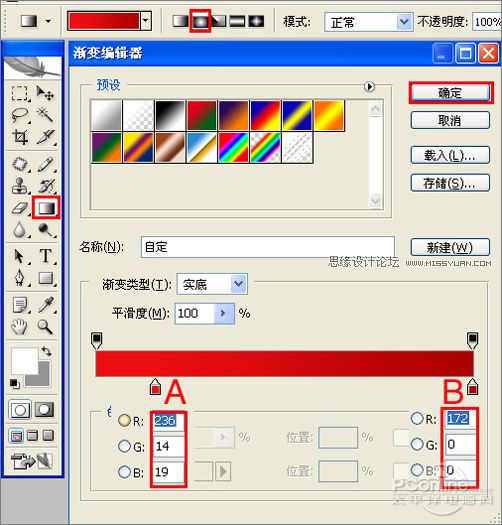Select the Rectangular Marquee tool

coord(19,93)
